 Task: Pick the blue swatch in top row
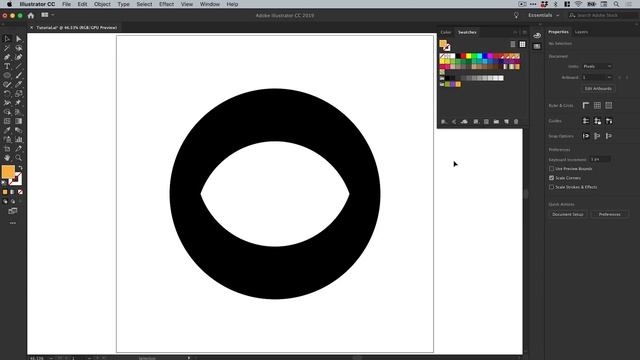484,56
